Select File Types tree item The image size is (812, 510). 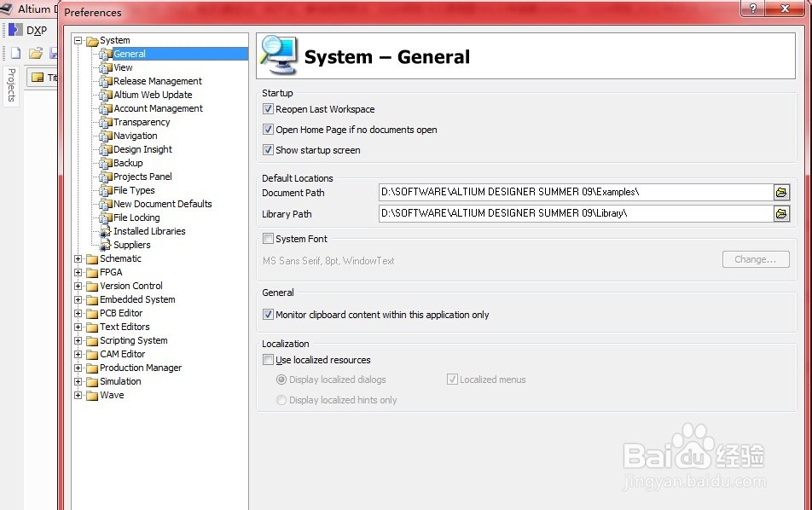(134, 190)
